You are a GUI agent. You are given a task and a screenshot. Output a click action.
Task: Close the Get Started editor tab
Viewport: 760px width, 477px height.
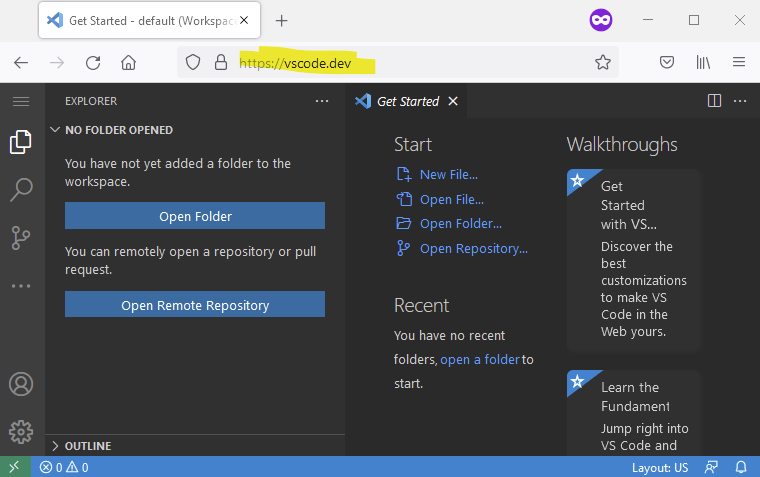tap(453, 101)
